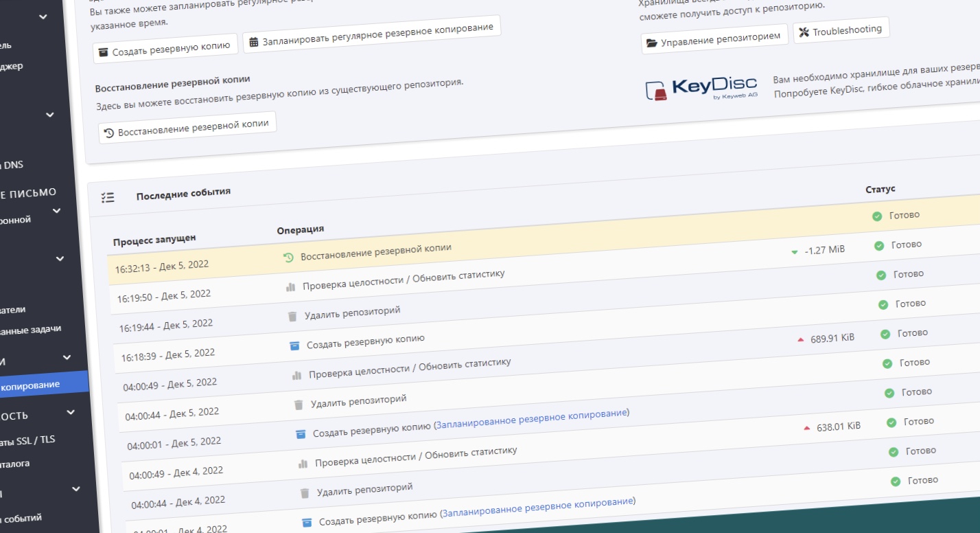980x533 pixels.
Task: Click the trash icon in the 16:19:44 row
Action: [292, 316]
